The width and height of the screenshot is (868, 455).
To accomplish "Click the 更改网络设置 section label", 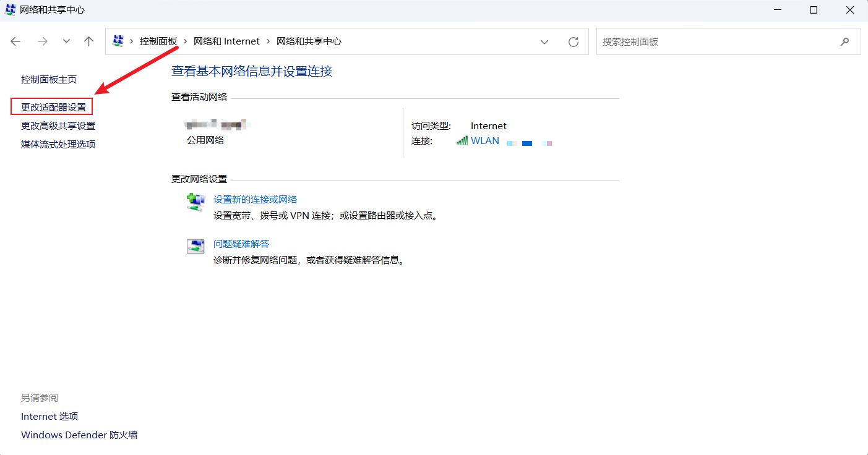I will (x=199, y=179).
